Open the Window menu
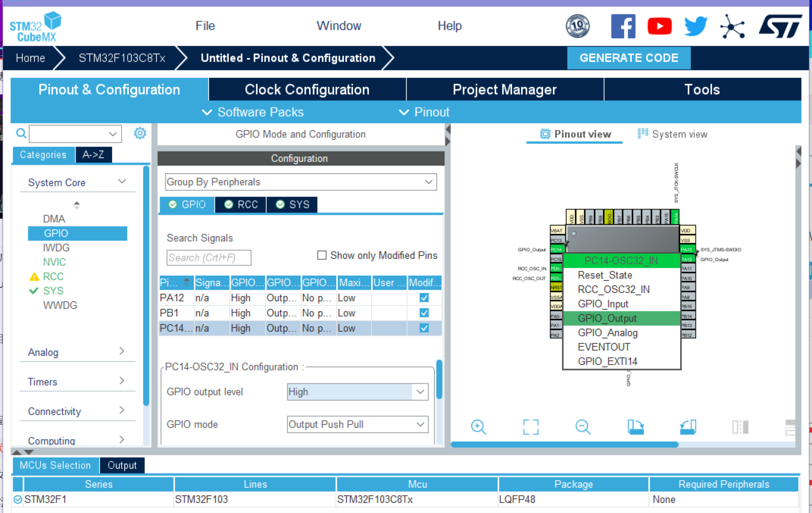The image size is (812, 513). pyautogui.click(x=339, y=26)
